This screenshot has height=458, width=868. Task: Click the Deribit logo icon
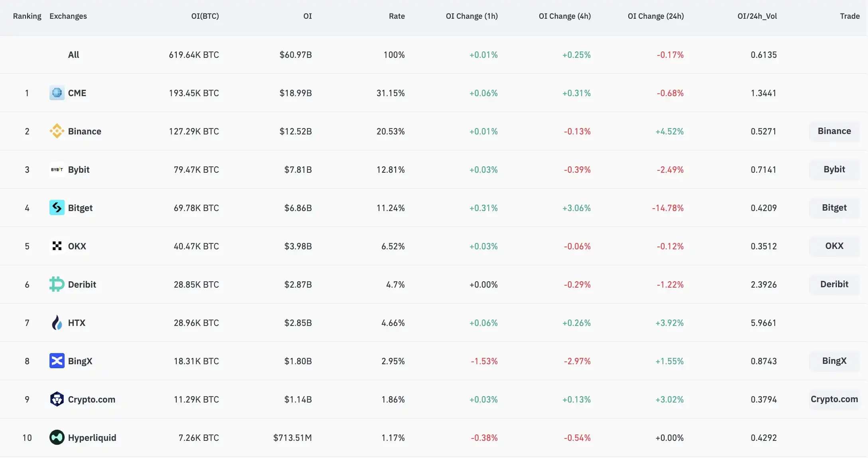coord(57,284)
